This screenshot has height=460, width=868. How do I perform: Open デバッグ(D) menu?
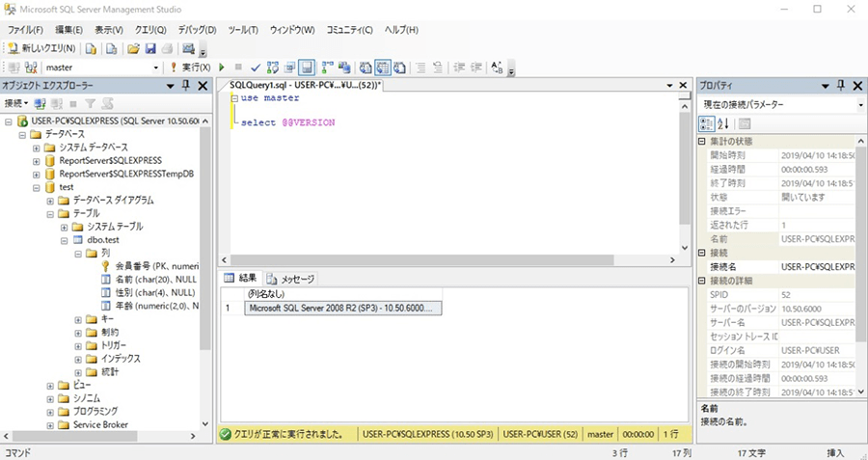198,30
